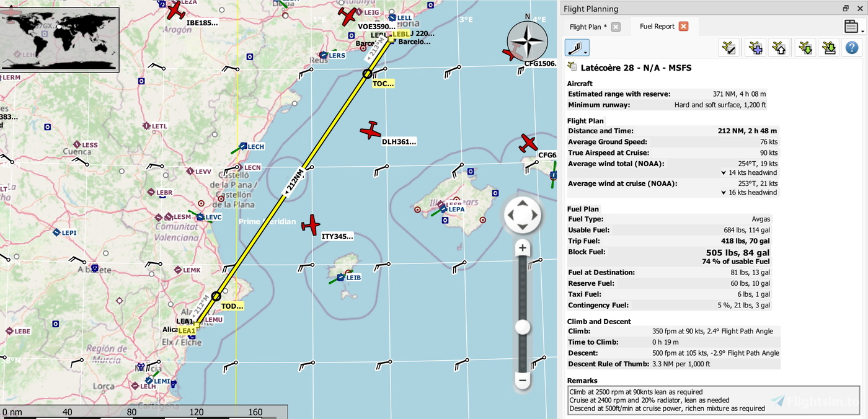Switch to the Flight Plan tab

coord(589,26)
